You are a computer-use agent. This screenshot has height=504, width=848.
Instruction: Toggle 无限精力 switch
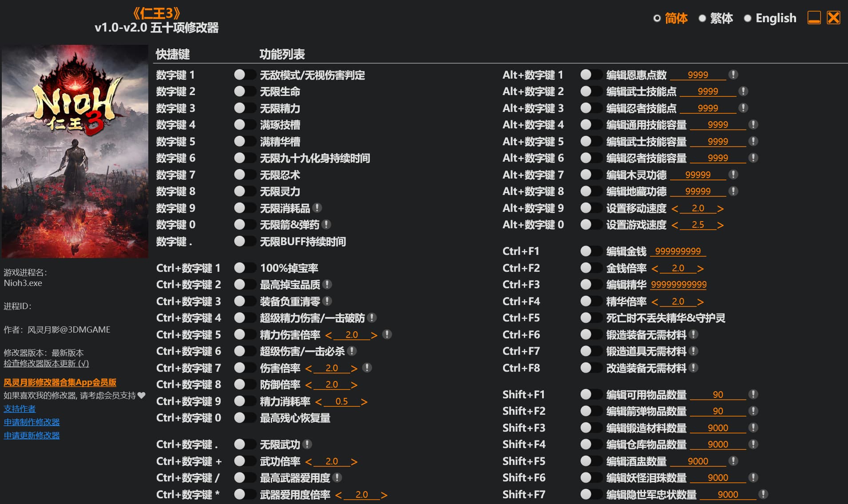(x=245, y=108)
